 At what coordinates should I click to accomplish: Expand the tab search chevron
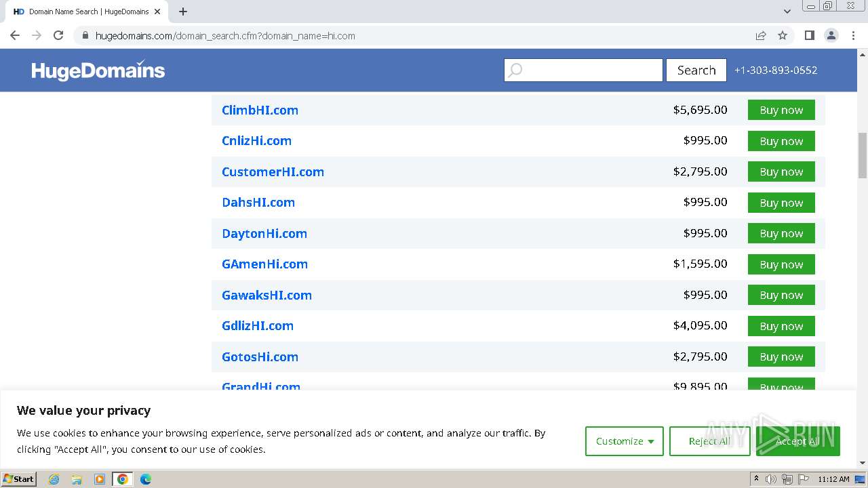[787, 12]
